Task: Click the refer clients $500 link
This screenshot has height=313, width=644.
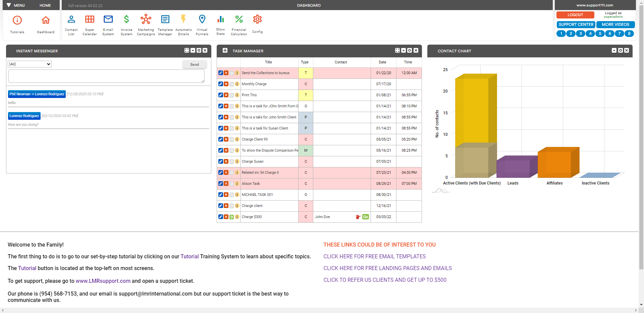Action: (385, 280)
